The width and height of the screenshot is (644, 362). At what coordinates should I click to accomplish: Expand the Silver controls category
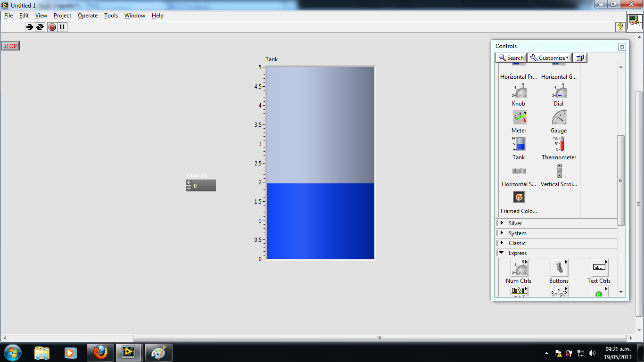coord(516,223)
